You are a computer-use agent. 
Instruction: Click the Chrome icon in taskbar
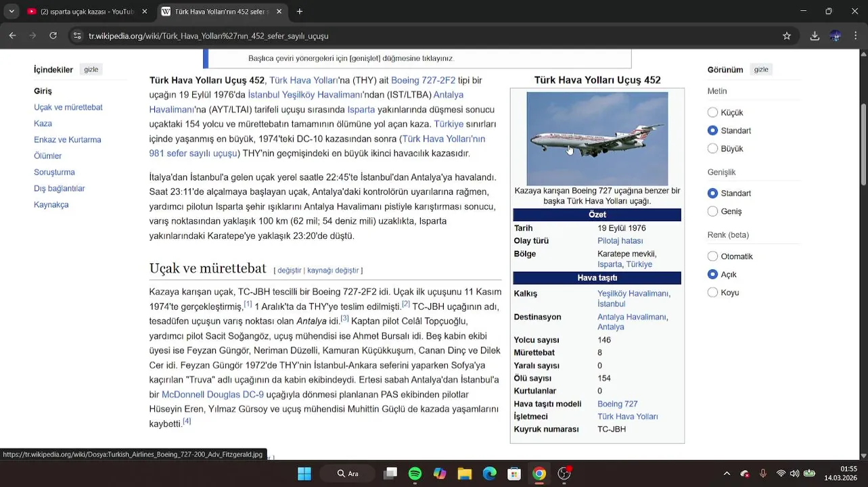pos(539,473)
